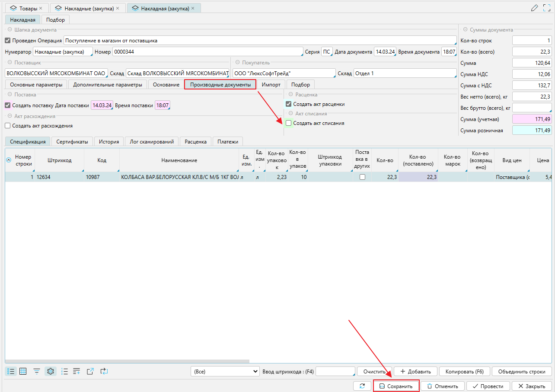Click the export arrow icon below table

pos(90,371)
